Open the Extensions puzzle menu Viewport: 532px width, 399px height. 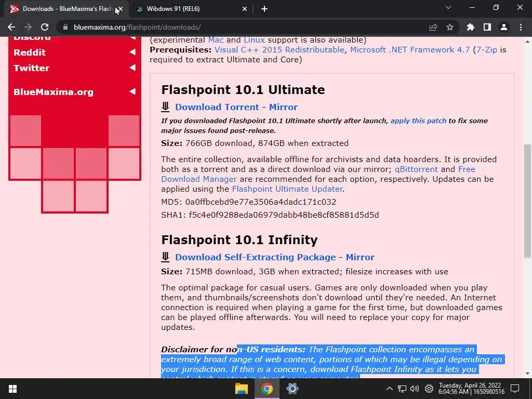click(471, 27)
